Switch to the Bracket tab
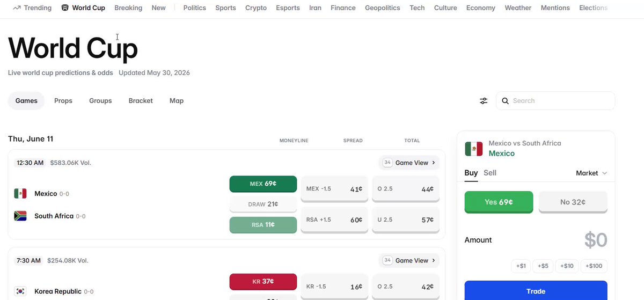 [x=141, y=100]
